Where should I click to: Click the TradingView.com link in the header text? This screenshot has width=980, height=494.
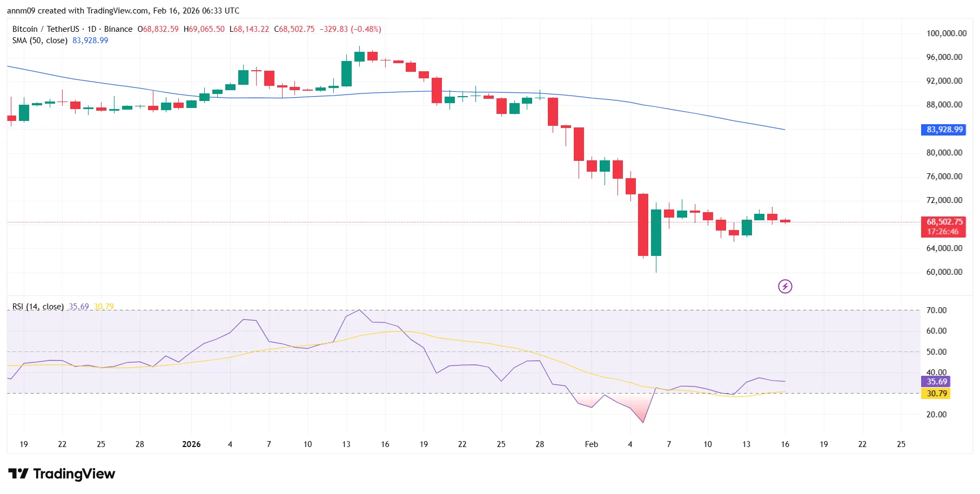point(117,10)
